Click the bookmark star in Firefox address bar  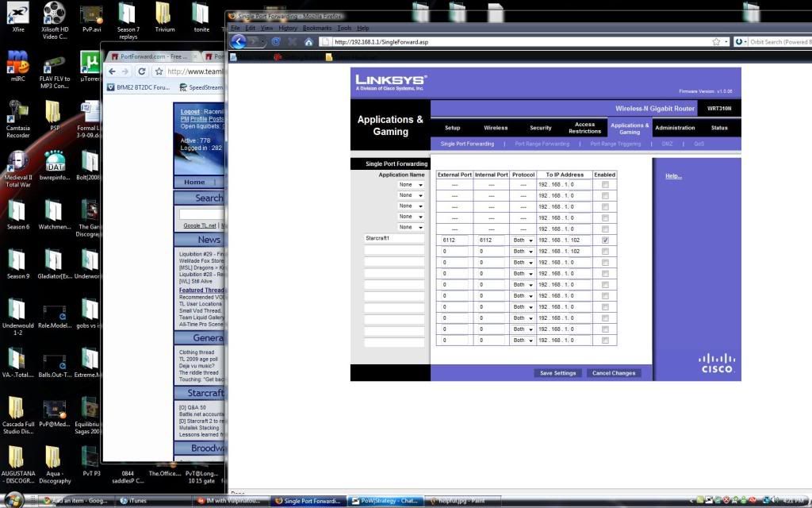(x=716, y=42)
